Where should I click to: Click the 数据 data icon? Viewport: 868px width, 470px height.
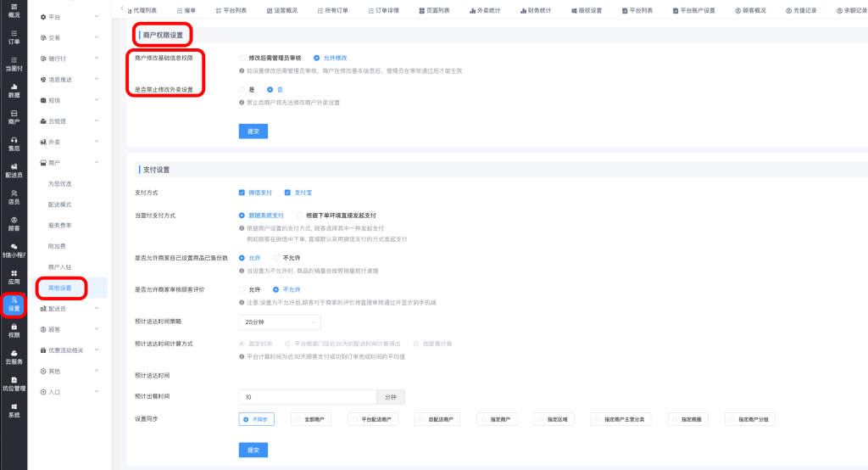click(x=14, y=91)
